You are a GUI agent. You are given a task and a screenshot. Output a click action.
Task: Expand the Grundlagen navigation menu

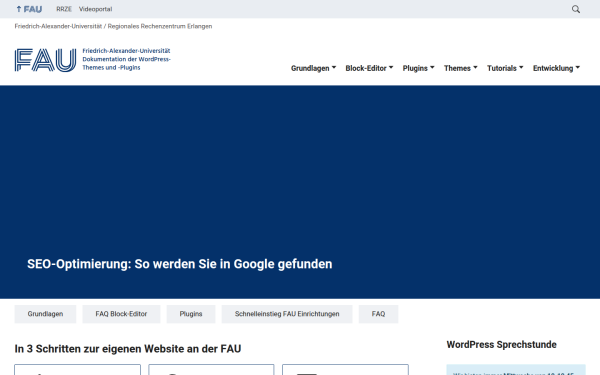(313, 68)
